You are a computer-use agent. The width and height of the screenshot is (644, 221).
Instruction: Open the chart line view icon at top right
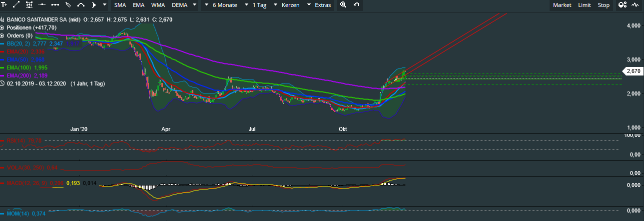coord(636,5)
